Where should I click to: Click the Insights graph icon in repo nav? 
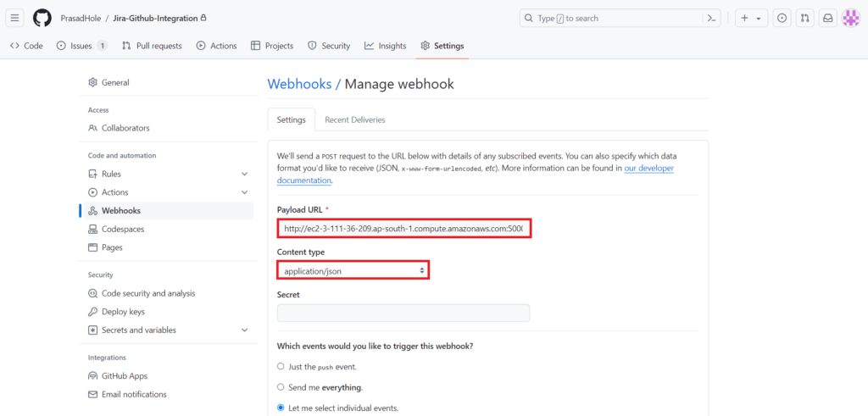[370, 46]
